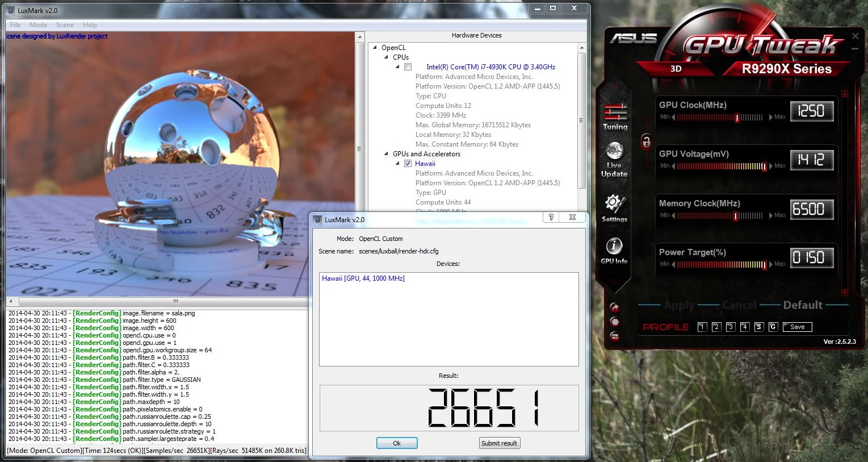Click the Default button in GPU Tweak
Image resolution: width=868 pixels, height=462 pixels.
coord(803,305)
